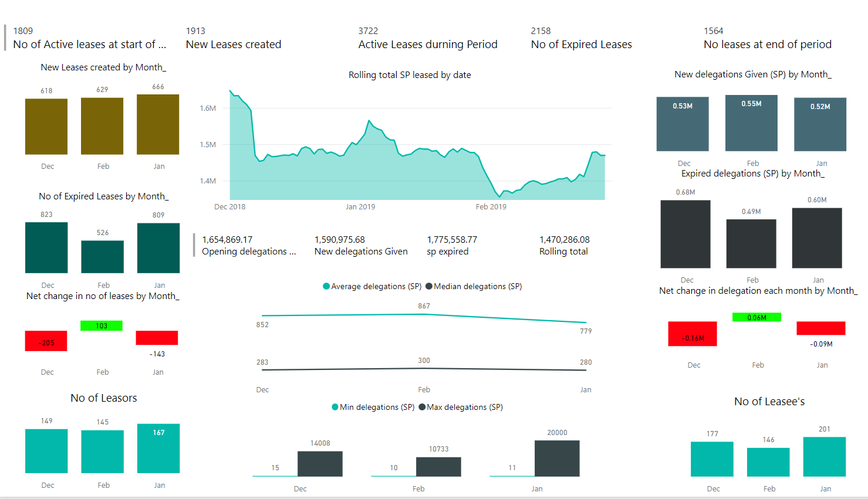Click the Rolling total value card
Image resolution: width=868 pixels, height=499 pixels.
[564, 246]
